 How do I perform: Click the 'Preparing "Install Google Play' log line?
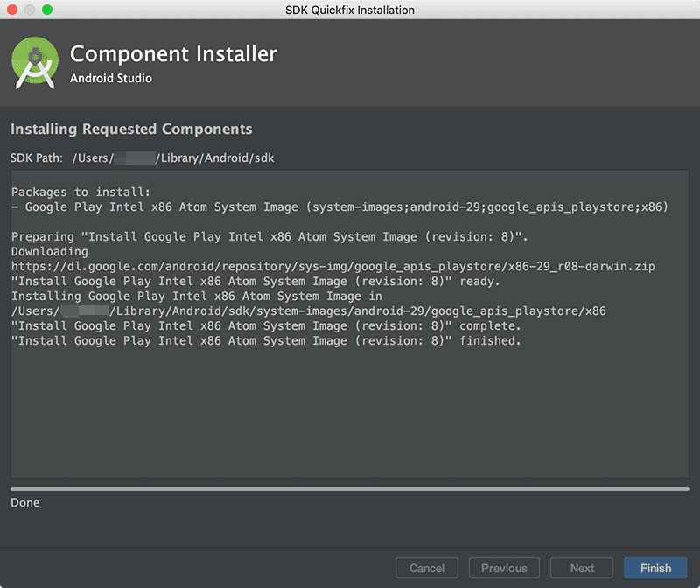point(269,236)
